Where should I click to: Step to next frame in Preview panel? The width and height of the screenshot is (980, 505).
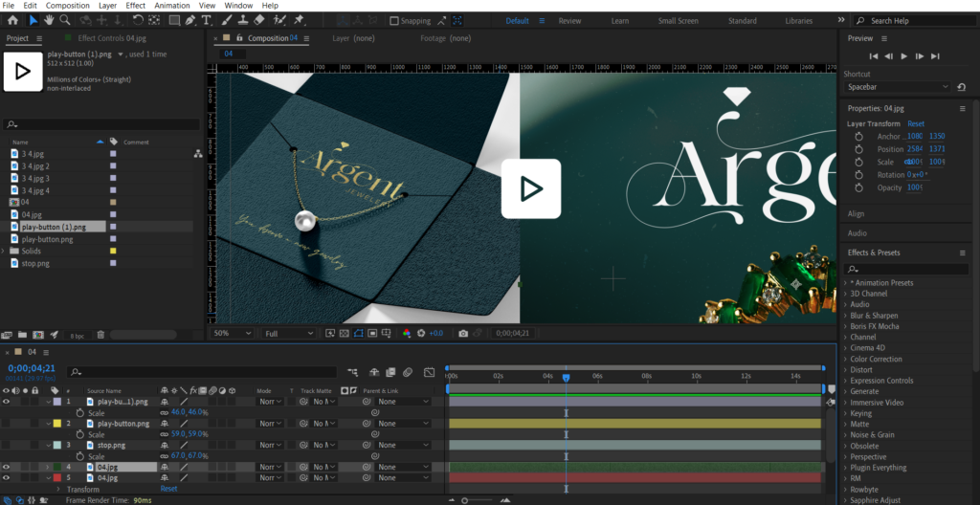[920, 56]
